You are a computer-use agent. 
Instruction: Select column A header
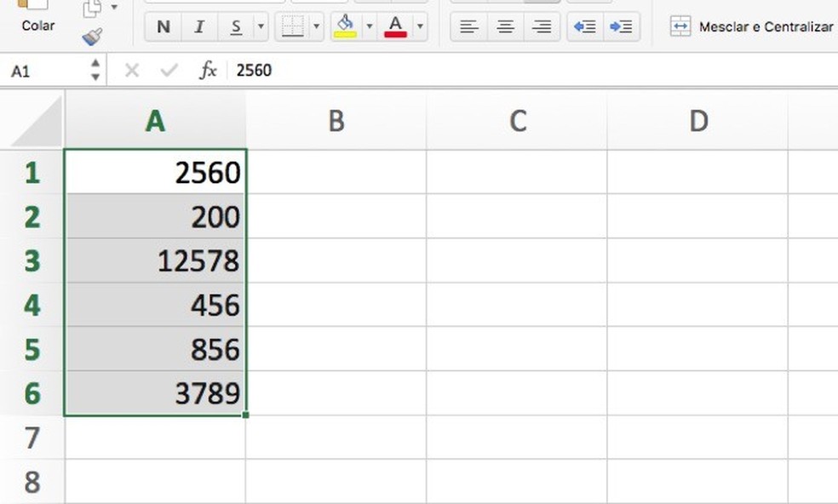155,120
